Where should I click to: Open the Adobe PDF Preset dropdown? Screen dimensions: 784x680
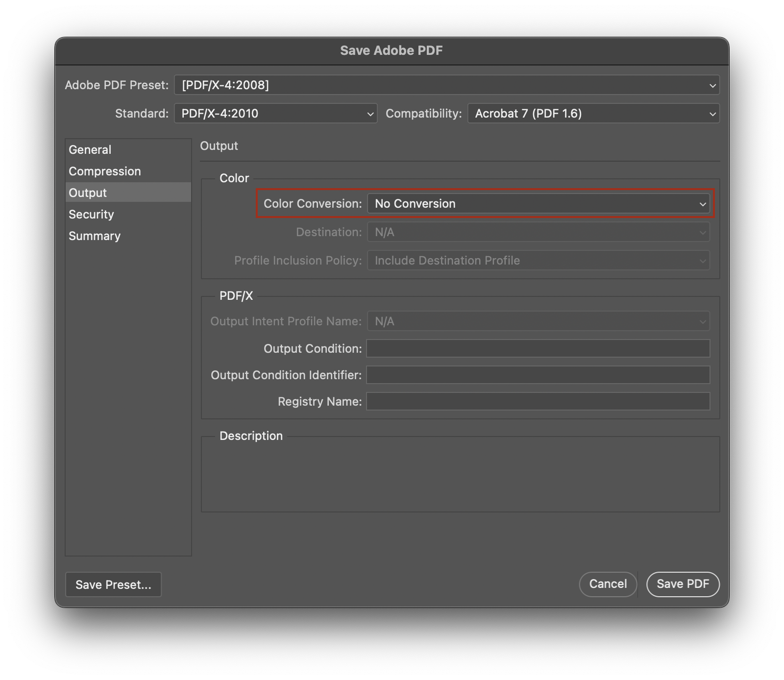pos(446,85)
